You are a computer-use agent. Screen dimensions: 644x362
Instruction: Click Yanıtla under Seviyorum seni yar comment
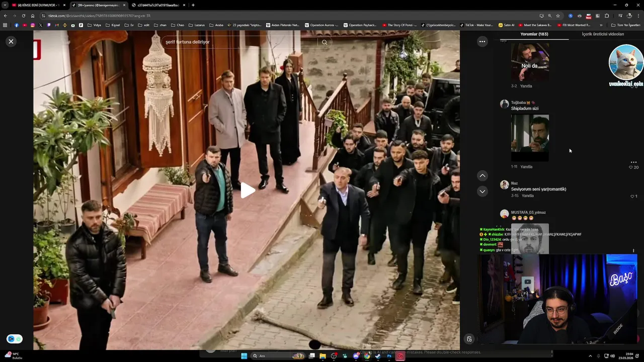click(x=528, y=196)
